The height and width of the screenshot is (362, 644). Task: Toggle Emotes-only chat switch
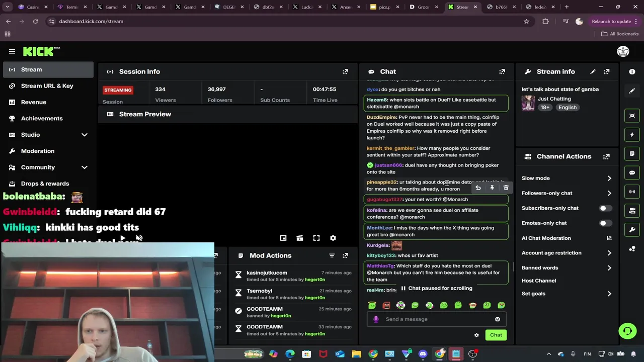pyautogui.click(x=606, y=223)
